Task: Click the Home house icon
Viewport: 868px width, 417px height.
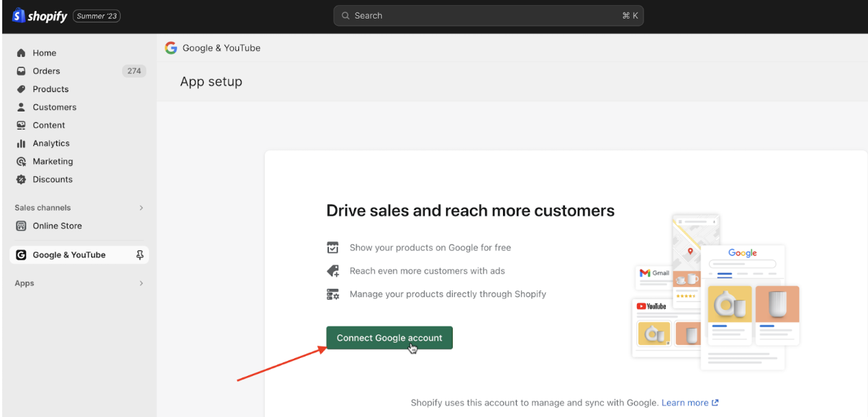Action: tap(21, 53)
